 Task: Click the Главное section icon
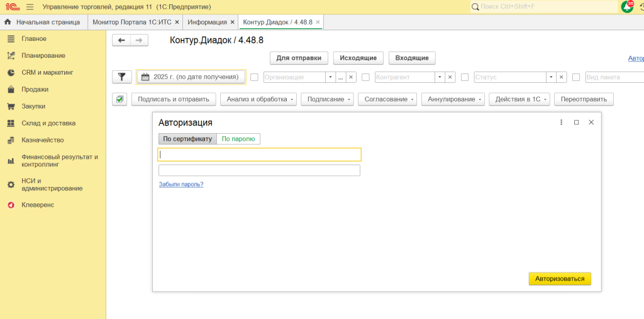point(11,38)
